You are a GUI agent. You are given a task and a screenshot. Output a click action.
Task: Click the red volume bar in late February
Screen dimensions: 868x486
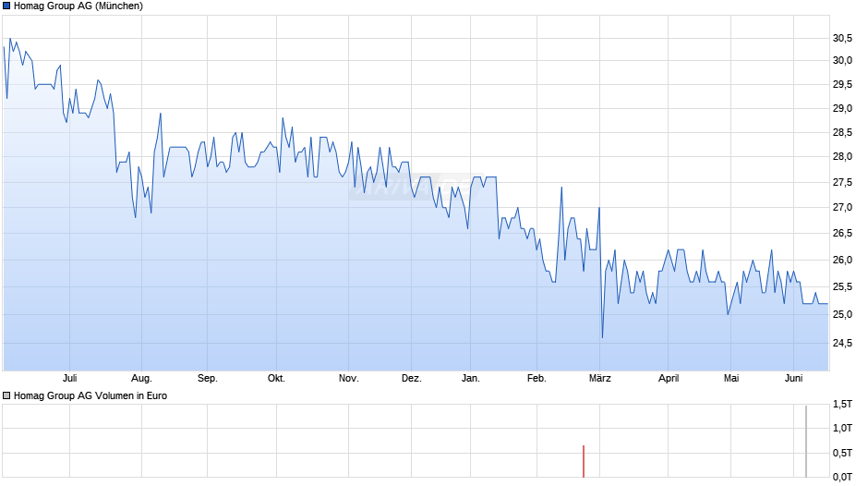(x=584, y=461)
